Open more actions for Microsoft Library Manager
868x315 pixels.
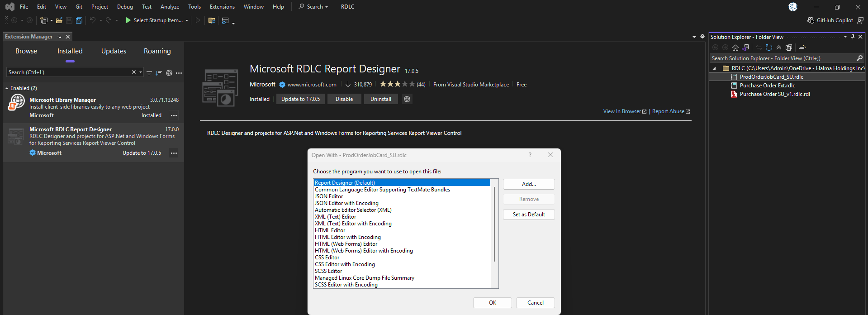click(x=174, y=115)
